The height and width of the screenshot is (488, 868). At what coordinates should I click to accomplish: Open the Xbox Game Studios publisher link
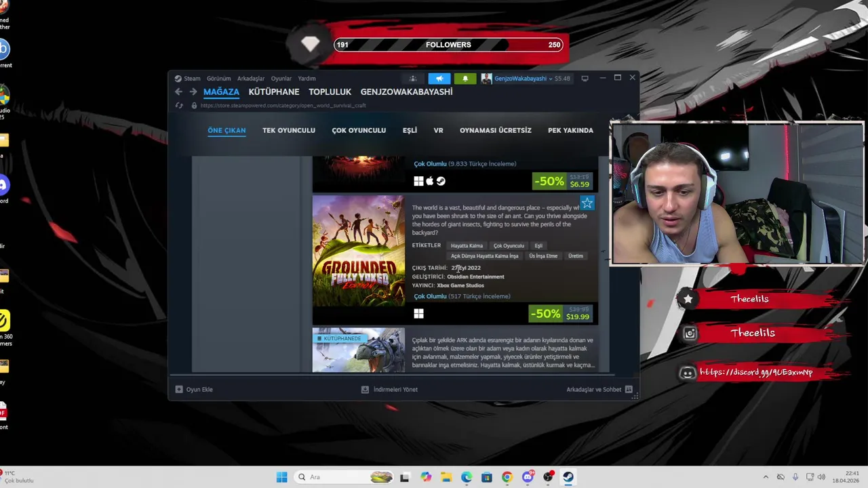tap(460, 285)
